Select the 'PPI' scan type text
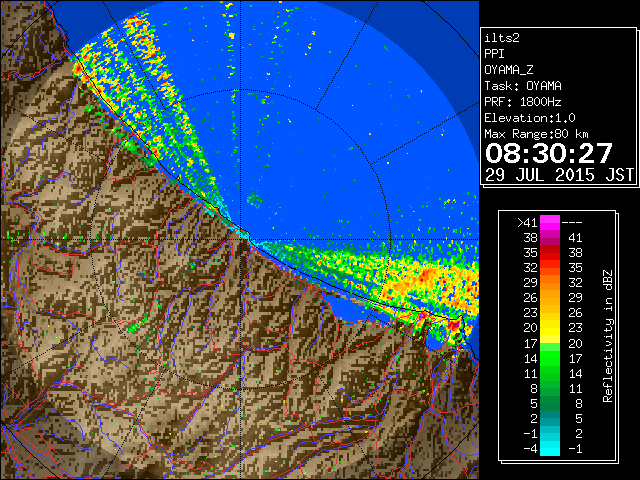640x480 pixels. click(494, 54)
